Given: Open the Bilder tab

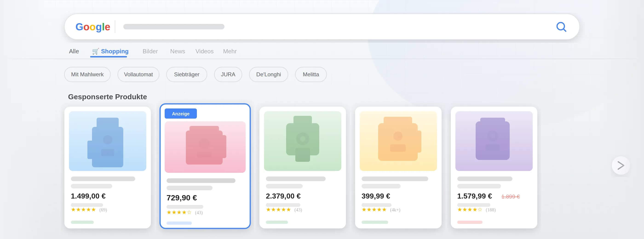Looking at the screenshot, I should pyautogui.click(x=150, y=51).
